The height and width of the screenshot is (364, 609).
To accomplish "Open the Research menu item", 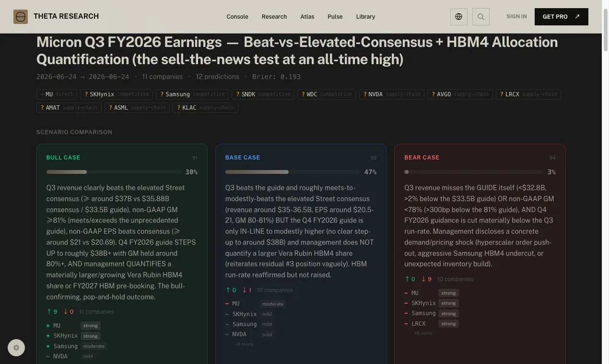I will point(274,17).
